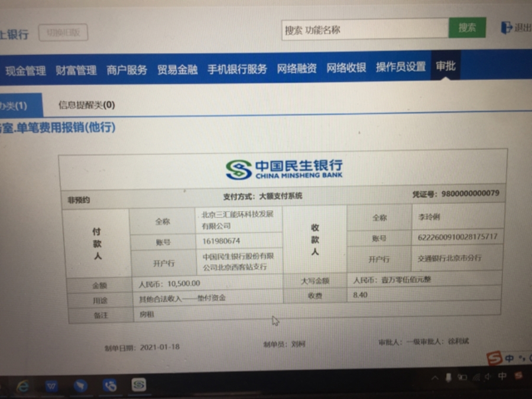Open the 商户服务 menu
This screenshot has width=532, height=399.
(126, 70)
